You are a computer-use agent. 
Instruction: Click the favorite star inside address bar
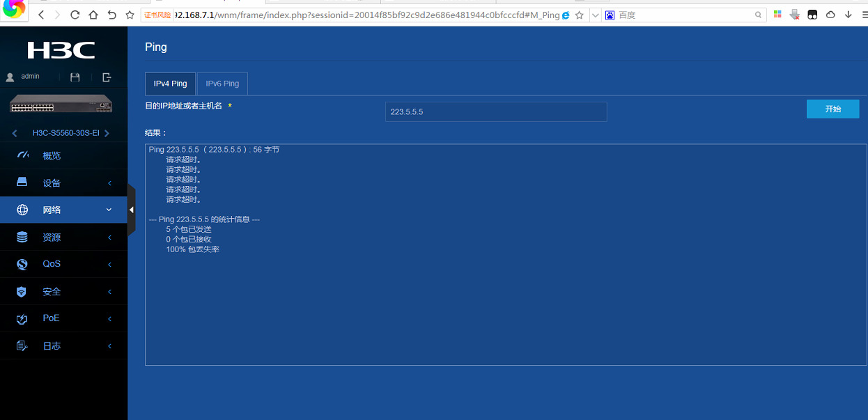pyautogui.click(x=579, y=15)
